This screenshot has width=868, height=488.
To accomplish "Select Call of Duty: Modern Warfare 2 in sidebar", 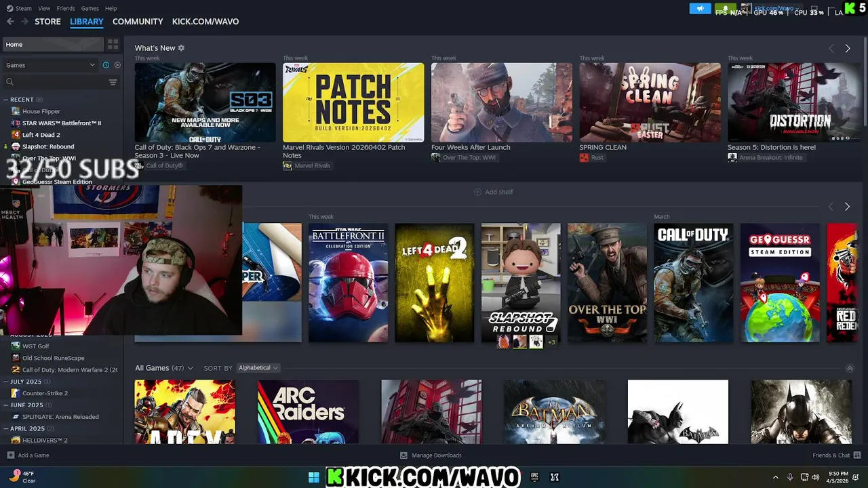I will coord(70,370).
